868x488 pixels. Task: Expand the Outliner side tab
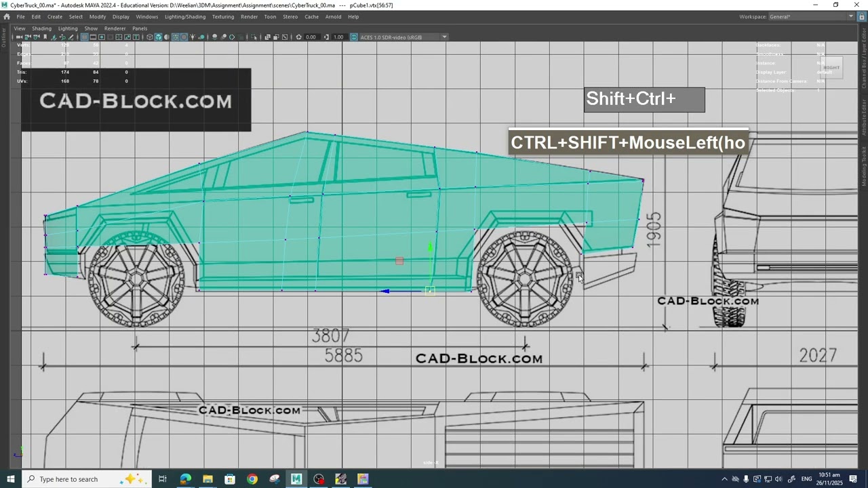pyautogui.click(x=3, y=38)
